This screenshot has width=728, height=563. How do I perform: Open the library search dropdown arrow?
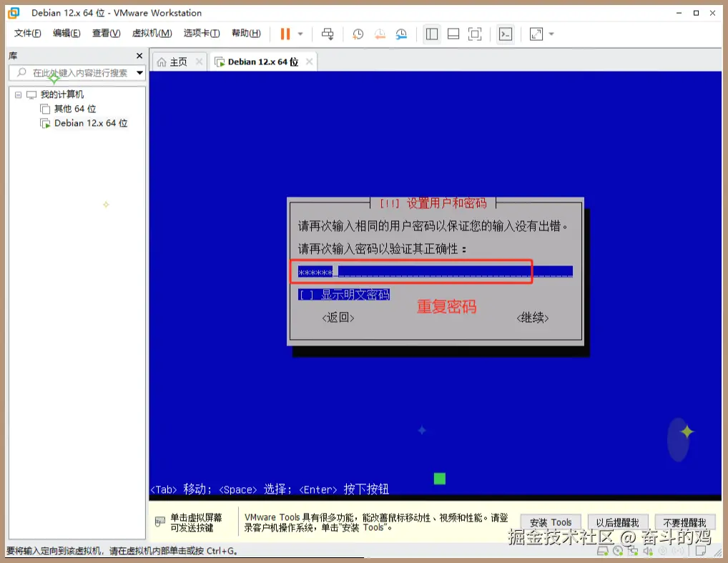tap(139, 73)
